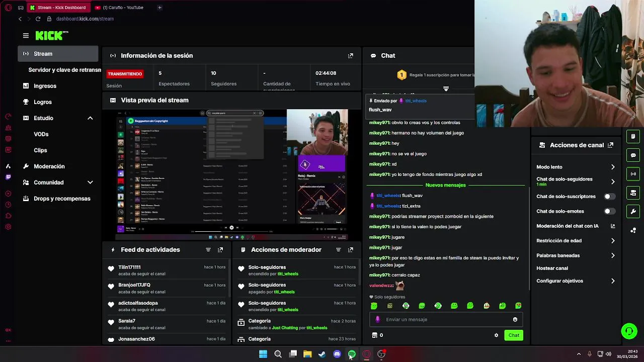The height and width of the screenshot is (362, 644).
Task: Open Drops y recompensas in the sidebar
Action: coord(58,199)
